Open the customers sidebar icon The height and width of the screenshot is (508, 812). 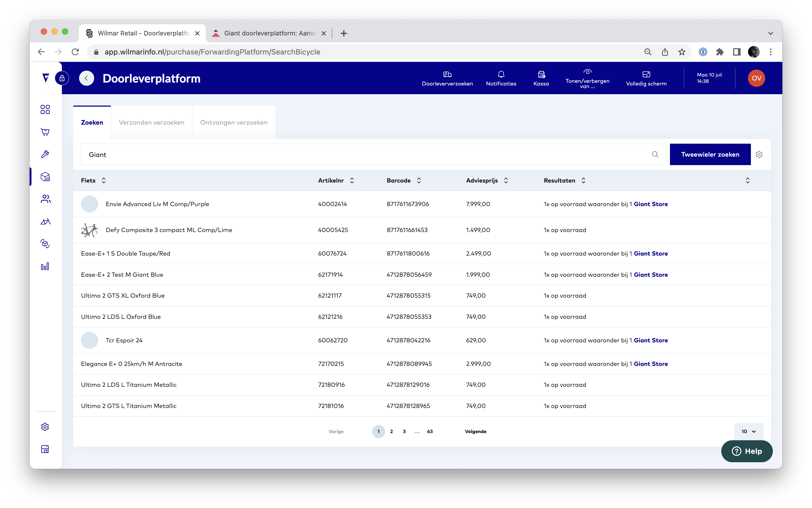click(x=45, y=199)
